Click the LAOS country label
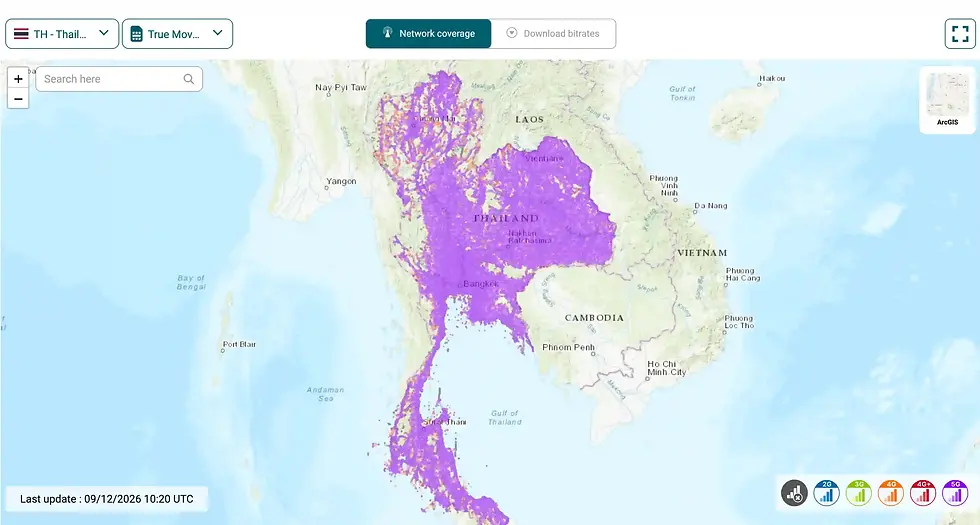This screenshot has height=525, width=980. (x=529, y=119)
